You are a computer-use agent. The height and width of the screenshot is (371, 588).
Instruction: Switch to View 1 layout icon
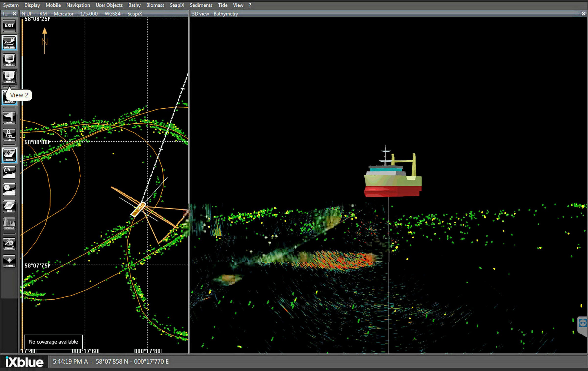click(9, 60)
